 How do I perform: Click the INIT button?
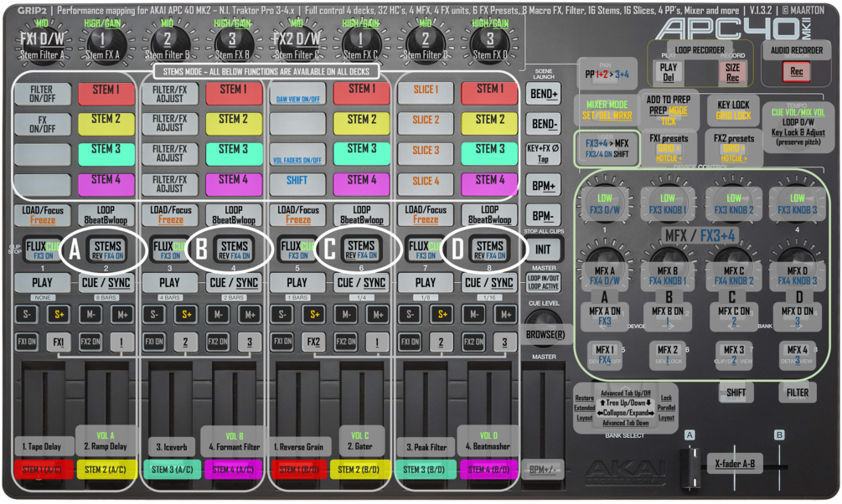544,249
